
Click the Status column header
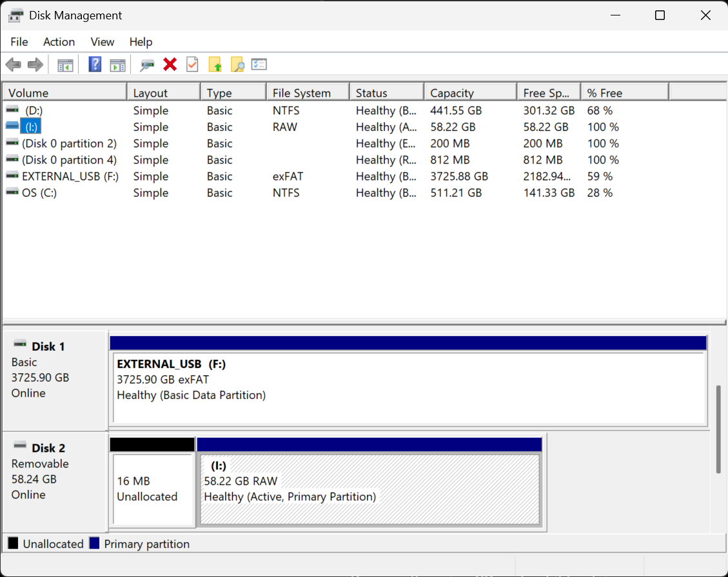(387, 93)
